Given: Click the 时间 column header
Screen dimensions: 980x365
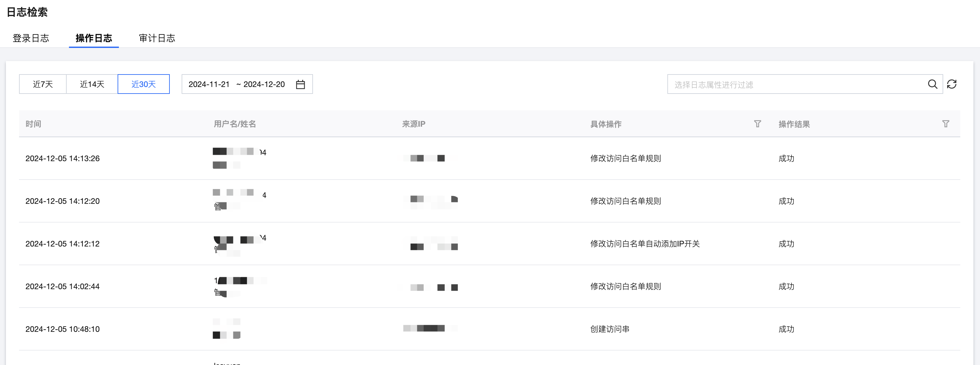Looking at the screenshot, I should 33,124.
